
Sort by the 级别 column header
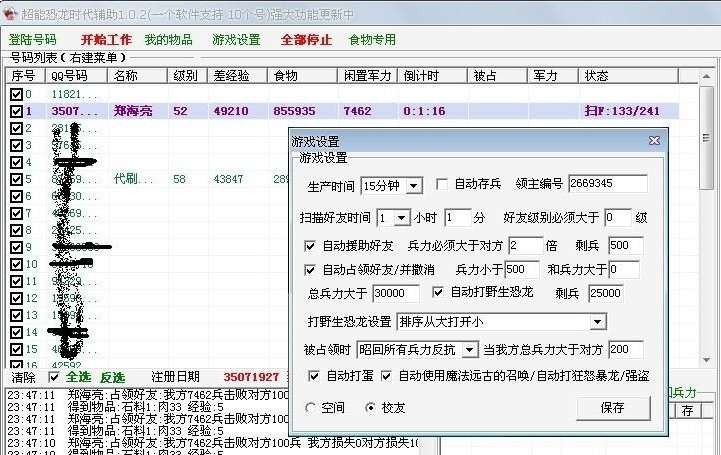[x=187, y=75]
